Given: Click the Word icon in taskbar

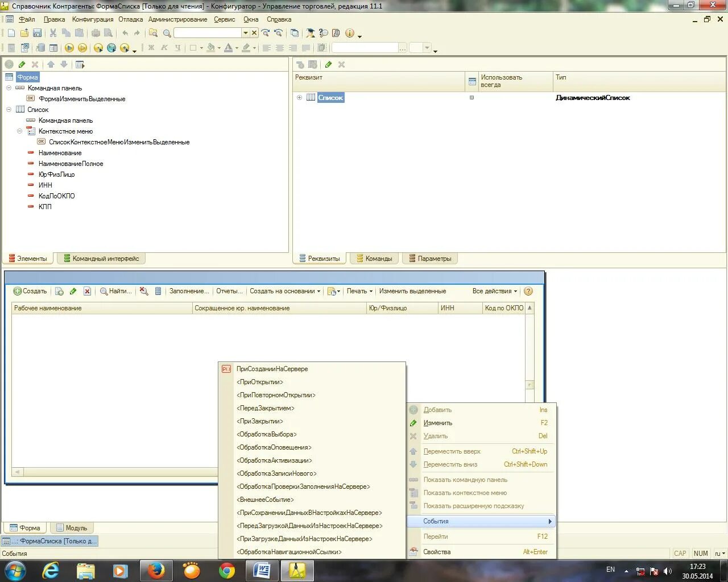Looking at the screenshot, I should (262, 570).
